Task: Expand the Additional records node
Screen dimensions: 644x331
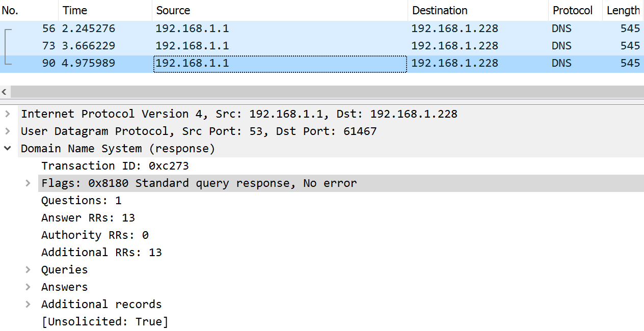Action: tap(28, 305)
